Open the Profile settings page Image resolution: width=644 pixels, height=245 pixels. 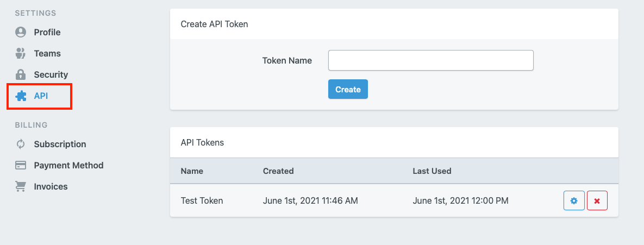[x=47, y=32]
